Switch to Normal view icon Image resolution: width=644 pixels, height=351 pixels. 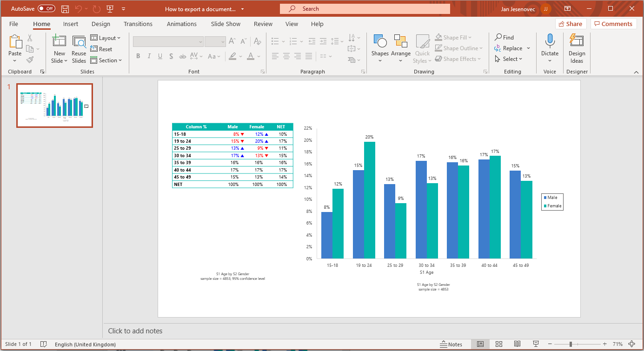pyautogui.click(x=480, y=344)
